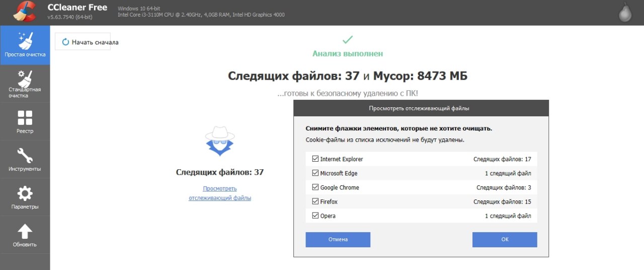Click the Обновить upgrade arrow
Screen dimensions: 644x270
click(x=25, y=235)
